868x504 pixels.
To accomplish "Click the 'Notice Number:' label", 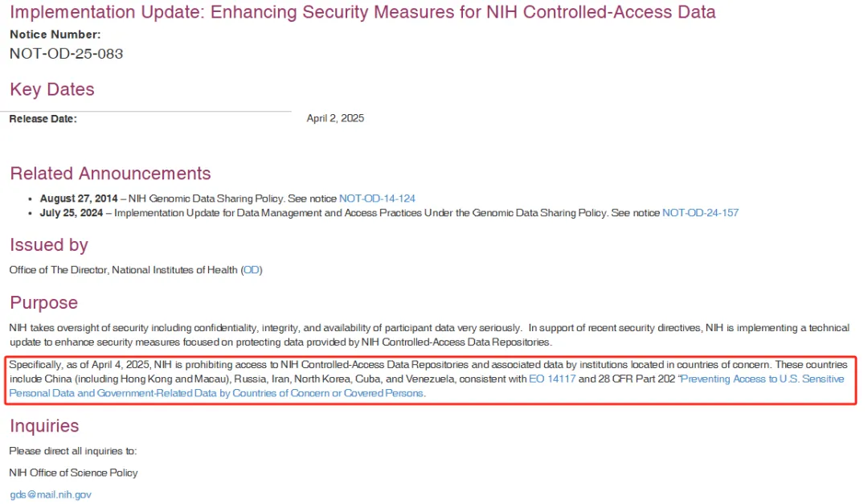I will pyautogui.click(x=55, y=35).
